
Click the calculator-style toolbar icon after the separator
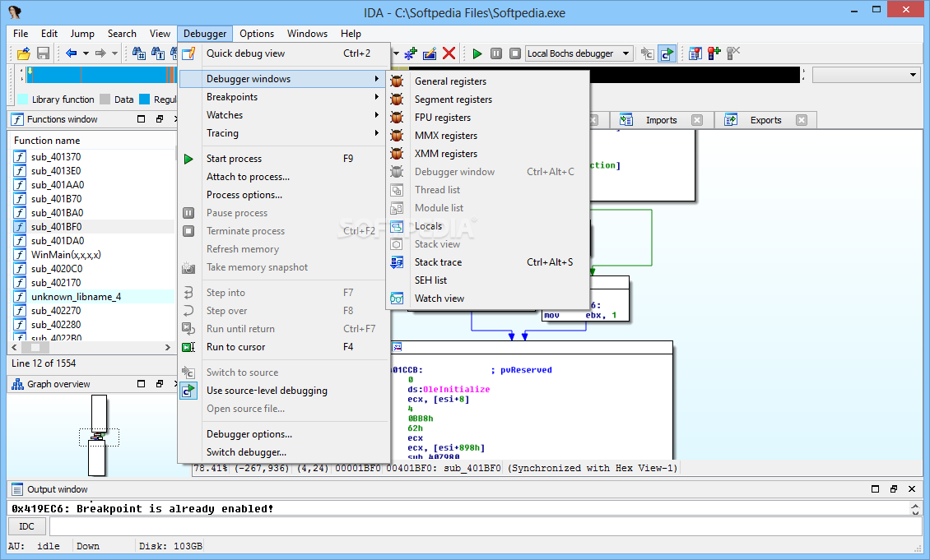[x=695, y=53]
